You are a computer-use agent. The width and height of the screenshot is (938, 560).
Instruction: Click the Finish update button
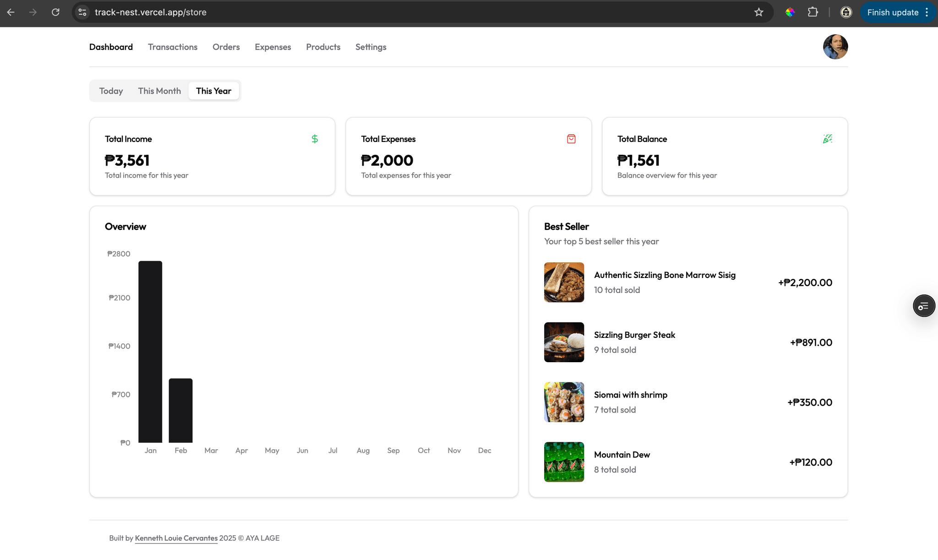892,12
